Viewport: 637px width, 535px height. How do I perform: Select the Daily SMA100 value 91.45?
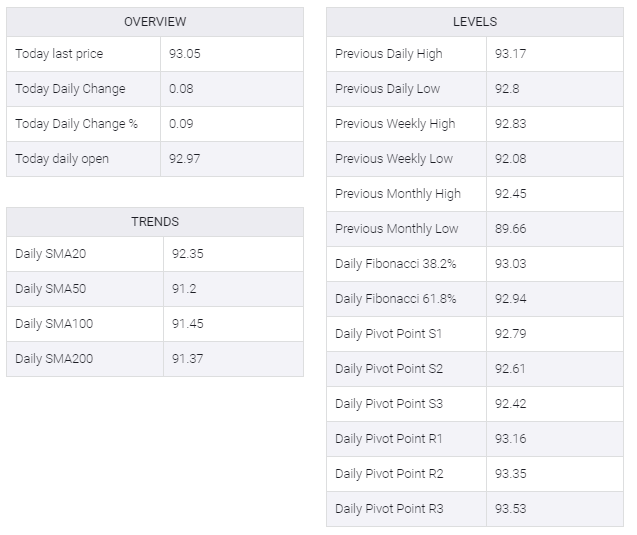pyautogui.click(x=188, y=324)
